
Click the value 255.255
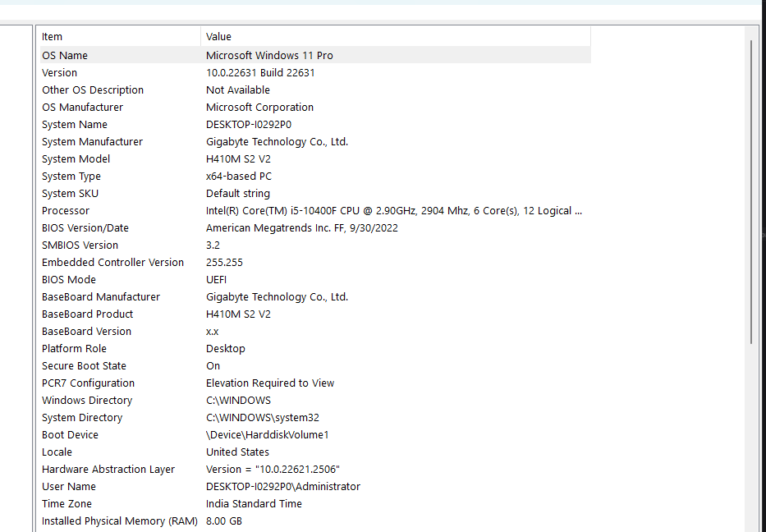[x=224, y=263]
